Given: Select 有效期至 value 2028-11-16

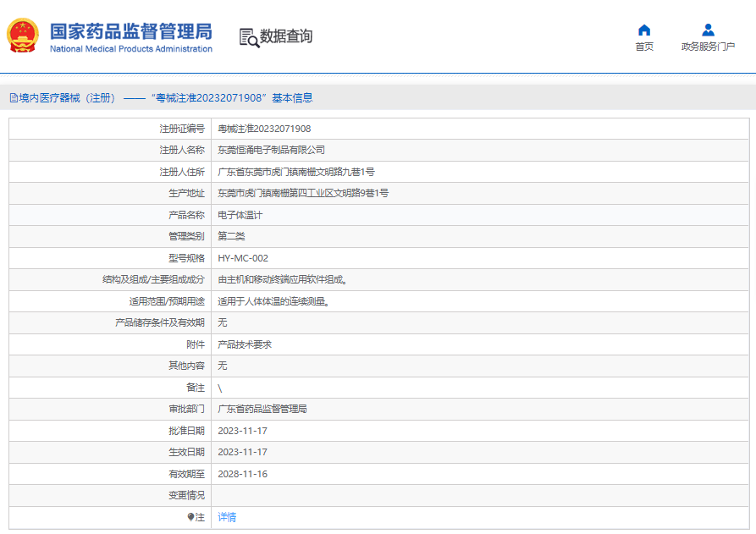Looking at the screenshot, I should pos(242,474).
